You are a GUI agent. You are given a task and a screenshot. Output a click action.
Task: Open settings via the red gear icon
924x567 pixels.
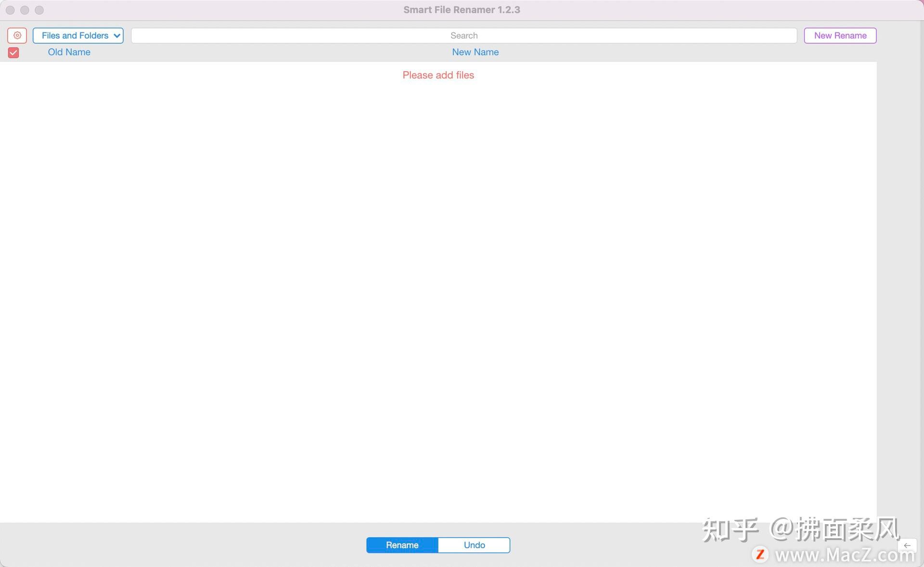click(x=17, y=36)
